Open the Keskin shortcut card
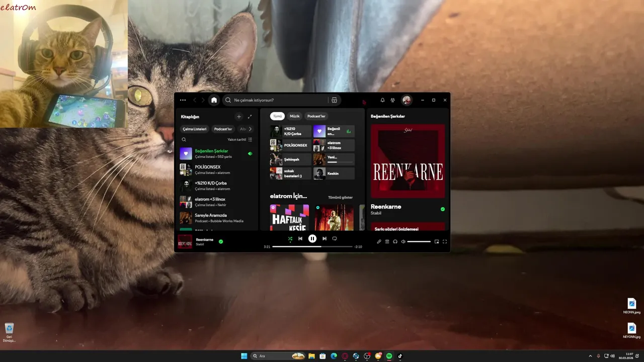The width and height of the screenshot is (644, 362). [x=334, y=173]
